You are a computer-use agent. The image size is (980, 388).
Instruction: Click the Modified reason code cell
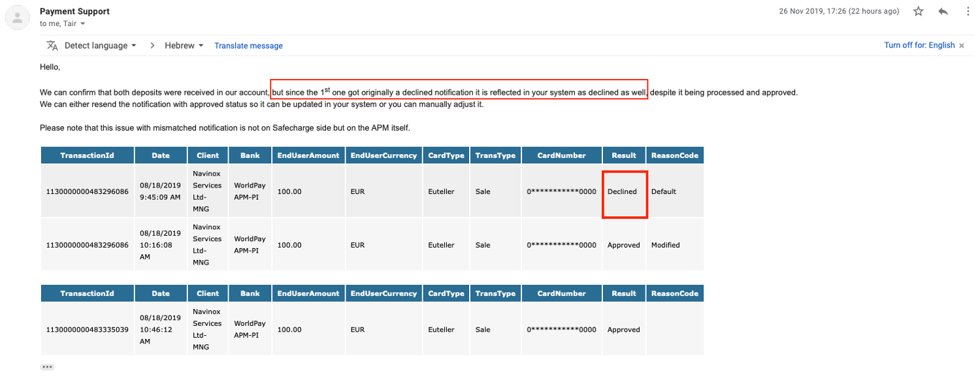(x=665, y=246)
